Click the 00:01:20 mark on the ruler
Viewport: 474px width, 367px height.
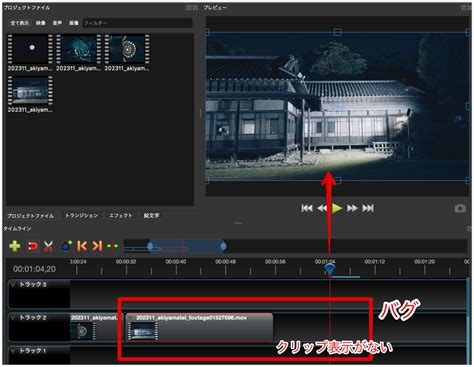coord(424,262)
